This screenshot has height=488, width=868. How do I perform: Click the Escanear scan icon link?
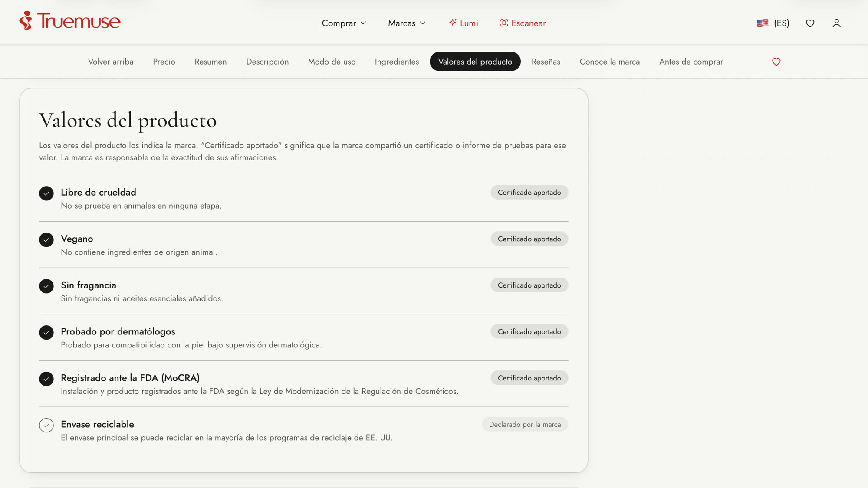pyautogui.click(x=523, y=23)
